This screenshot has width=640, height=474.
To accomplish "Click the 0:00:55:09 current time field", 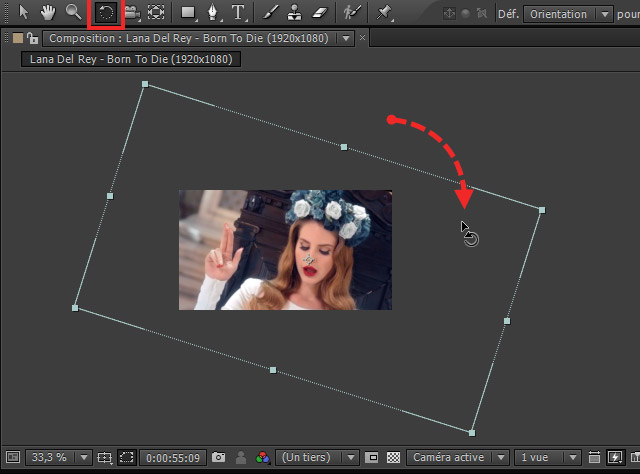I will 173,458.
